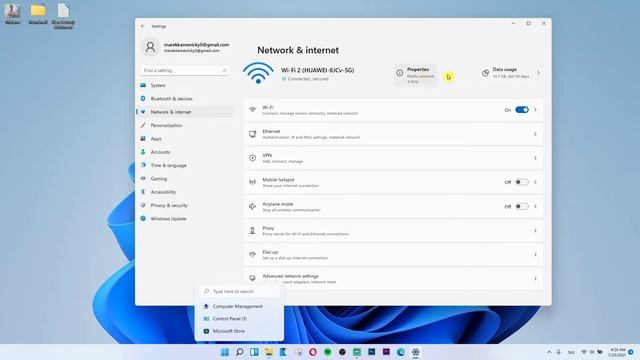Click the Settings gear taskbar icon

416,352
